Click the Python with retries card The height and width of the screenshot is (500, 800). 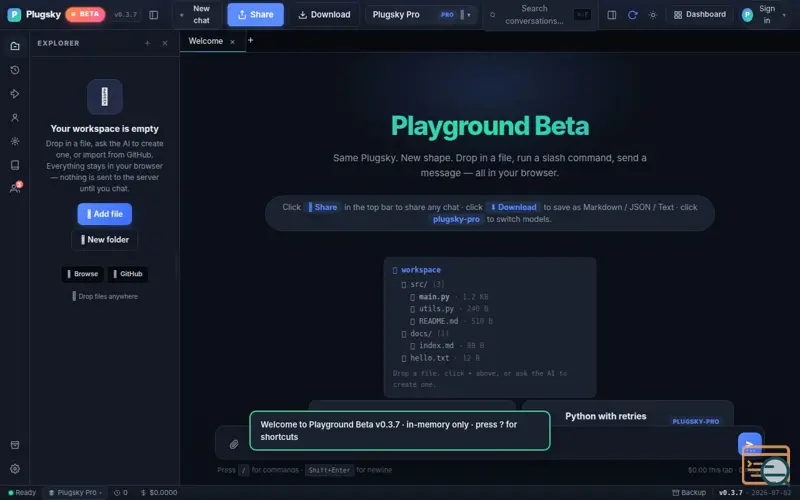coord(628,414)
